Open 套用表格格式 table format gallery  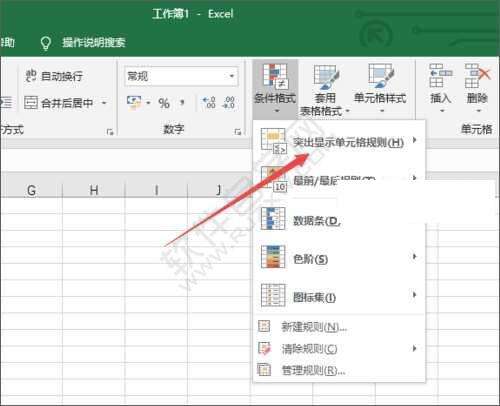[325, 77]
